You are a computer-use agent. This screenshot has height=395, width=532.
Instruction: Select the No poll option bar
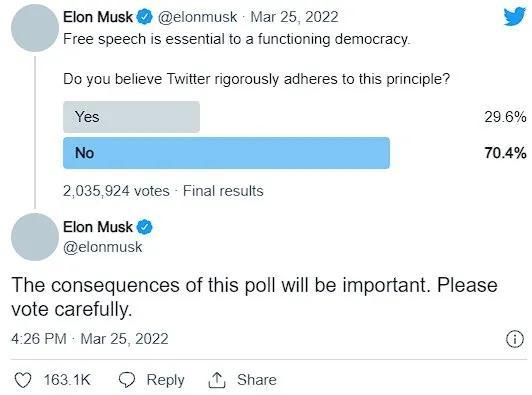pos(226,153)
